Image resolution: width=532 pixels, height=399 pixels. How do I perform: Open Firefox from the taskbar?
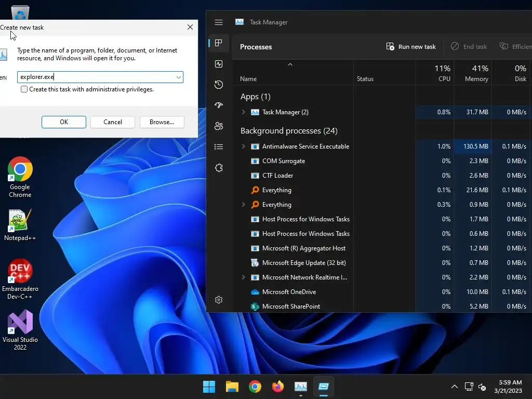[x=278, y=387]
